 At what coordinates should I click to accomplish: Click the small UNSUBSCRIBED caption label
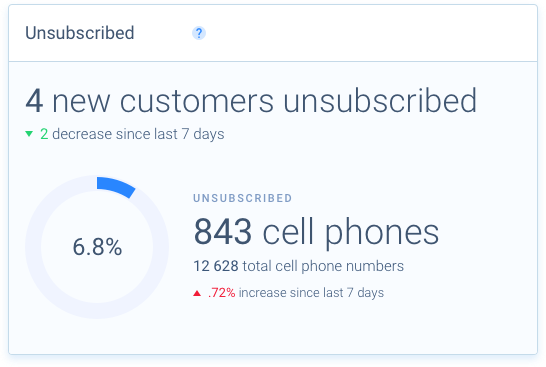point(243,198)
